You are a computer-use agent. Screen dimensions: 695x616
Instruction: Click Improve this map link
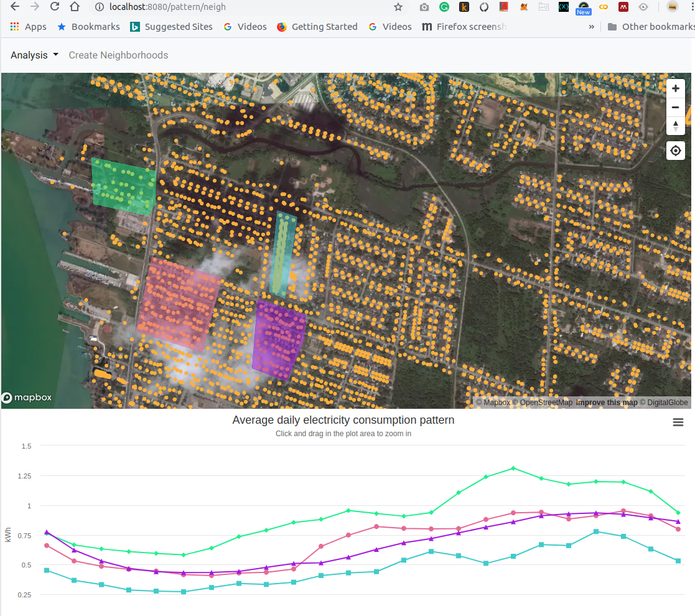(x=607, y=403)
